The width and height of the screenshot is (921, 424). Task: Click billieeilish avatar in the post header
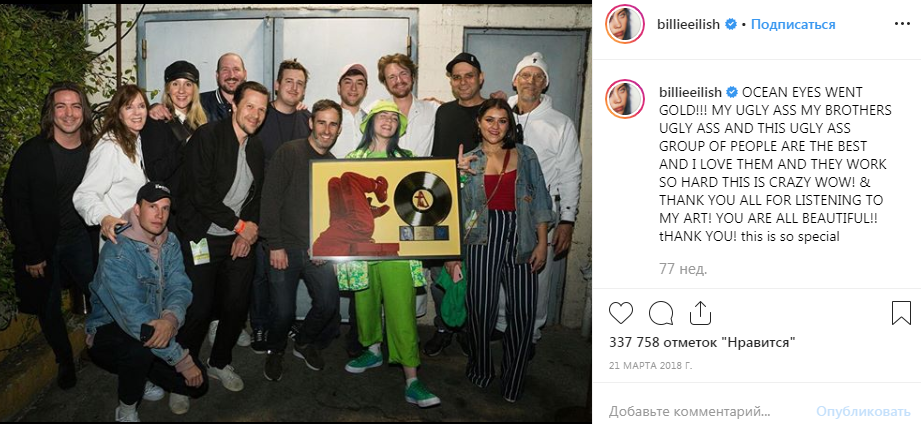click(625, 24)
